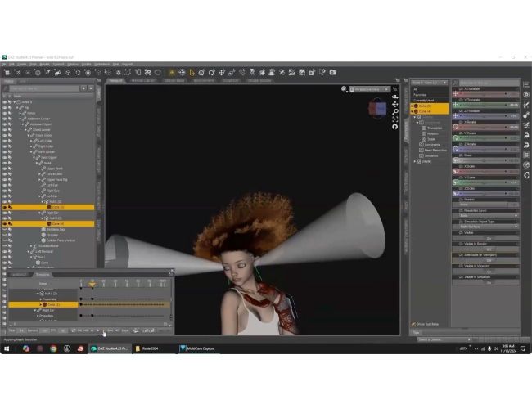Toggle visibility eye of highlighted Cone (2) row
532x409 pixels.
(x=4, y=207)
